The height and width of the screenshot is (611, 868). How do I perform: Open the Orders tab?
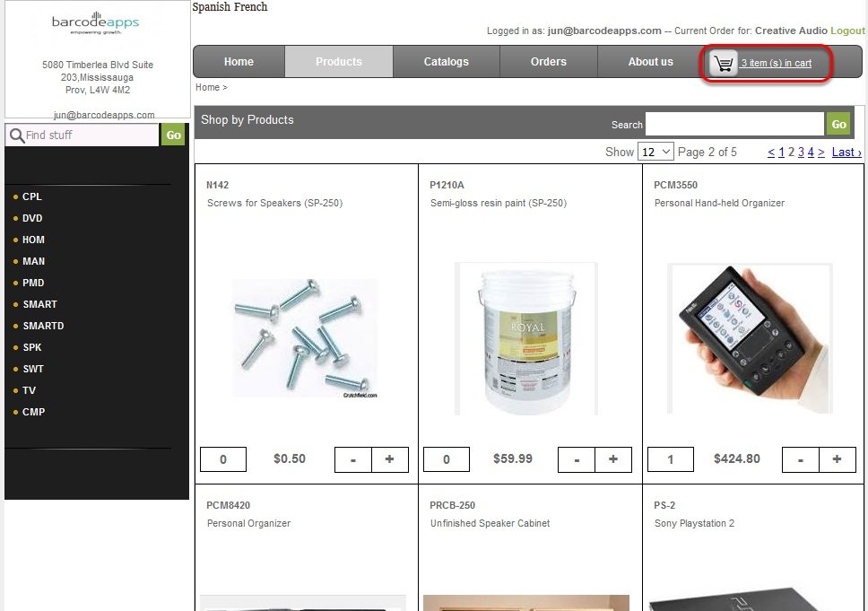click(x=549, y=62)
